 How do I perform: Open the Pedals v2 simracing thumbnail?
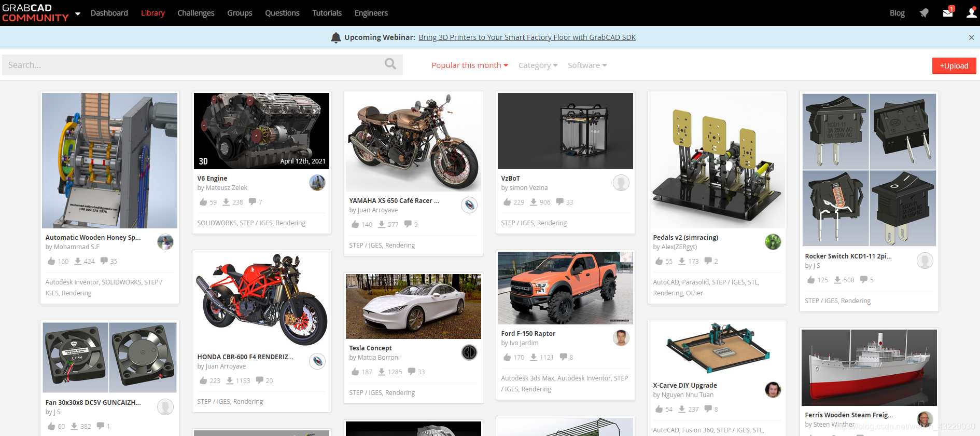click(717, 161)
